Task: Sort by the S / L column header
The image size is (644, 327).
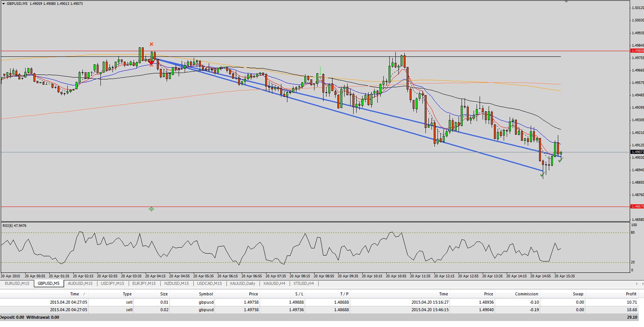Action: point(299,294)
